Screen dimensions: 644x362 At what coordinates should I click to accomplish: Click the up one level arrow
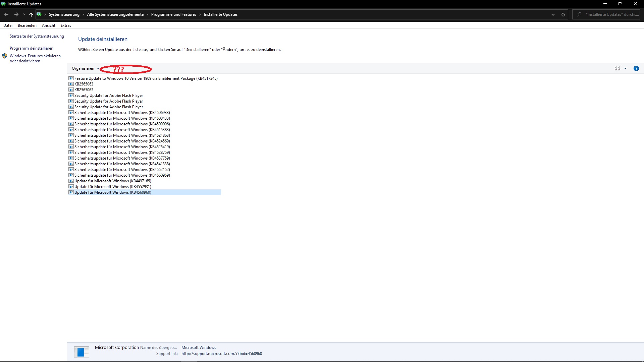pyautogui.click(x=31, y=14)
